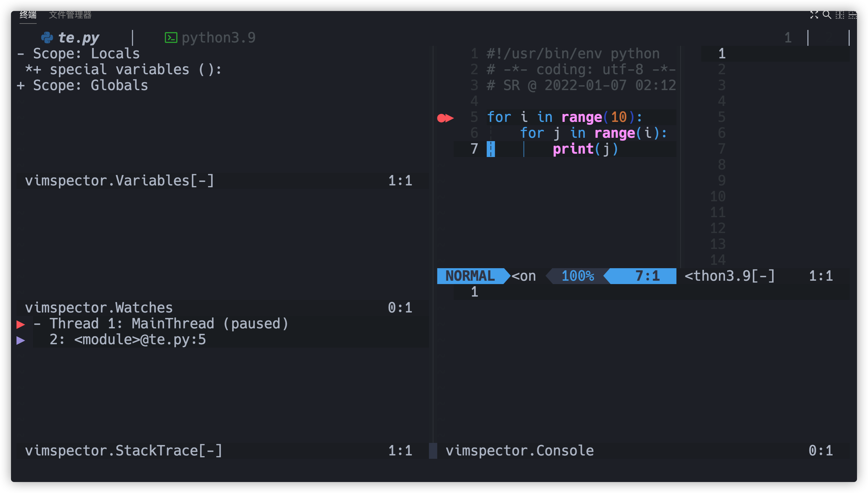Image resolution: width=868 pixels, height=493 pixels.
Task: Click the <on filetype segment in statusline
Action: tap(524, 276)
